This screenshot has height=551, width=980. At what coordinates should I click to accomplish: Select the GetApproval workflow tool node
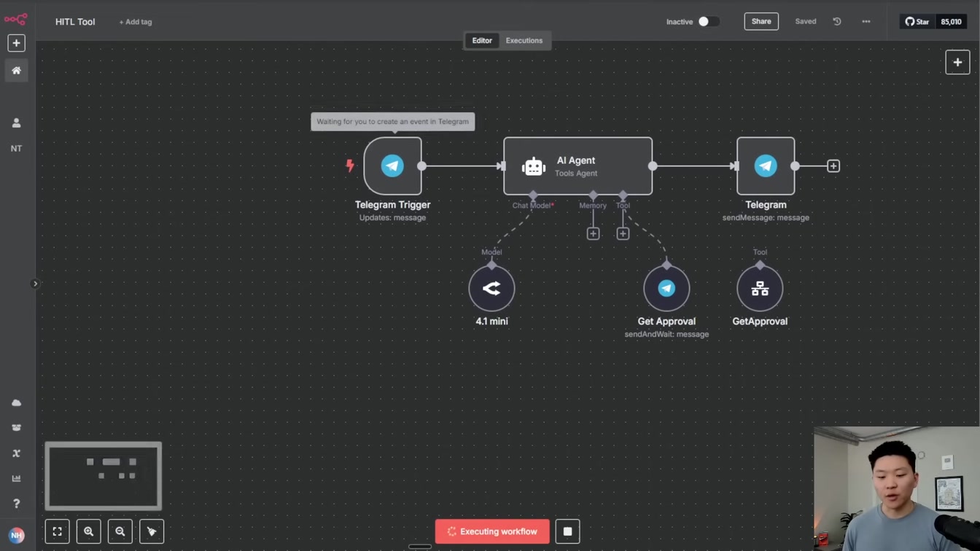click(760, 289)
